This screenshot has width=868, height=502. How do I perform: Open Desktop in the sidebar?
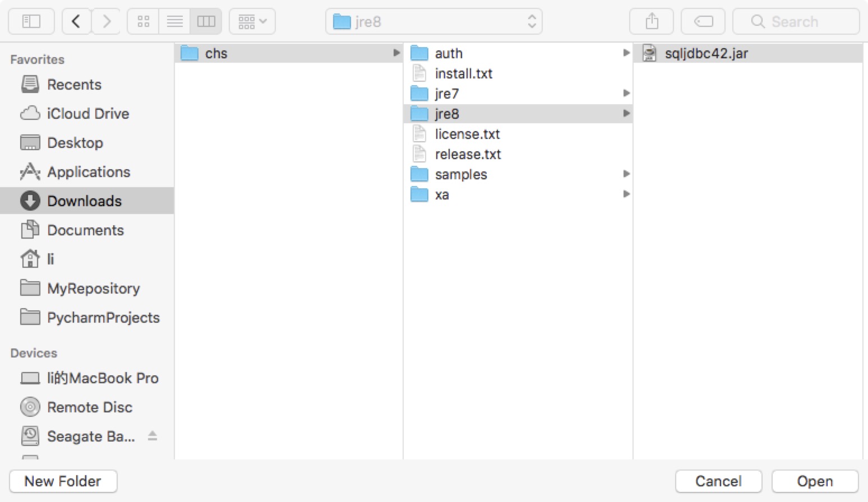point(87,143)
